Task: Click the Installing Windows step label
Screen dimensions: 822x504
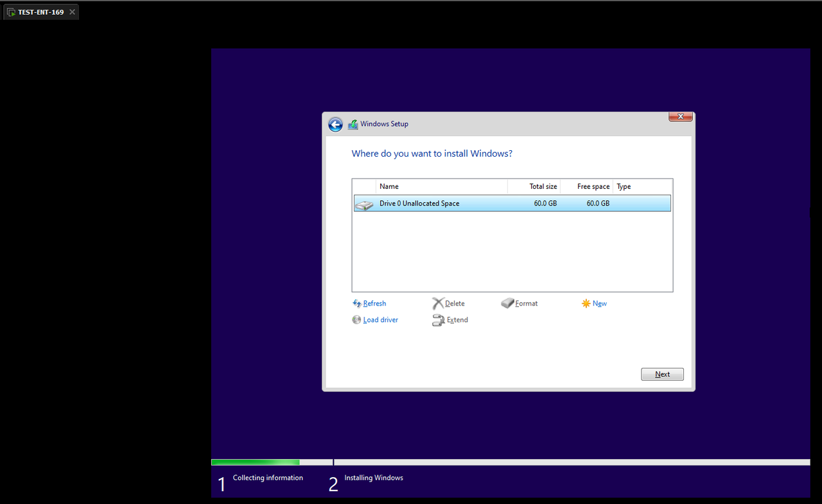Action: pos(374,478)
